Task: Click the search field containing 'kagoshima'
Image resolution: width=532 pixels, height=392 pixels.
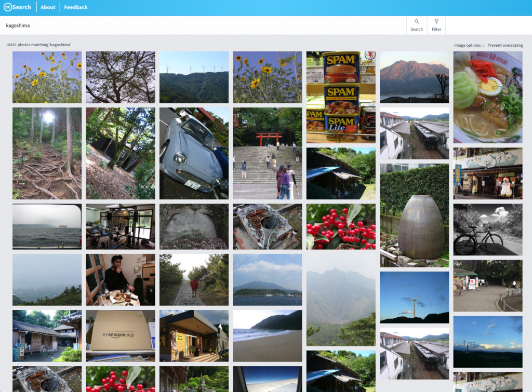Action: coord(203,25)
